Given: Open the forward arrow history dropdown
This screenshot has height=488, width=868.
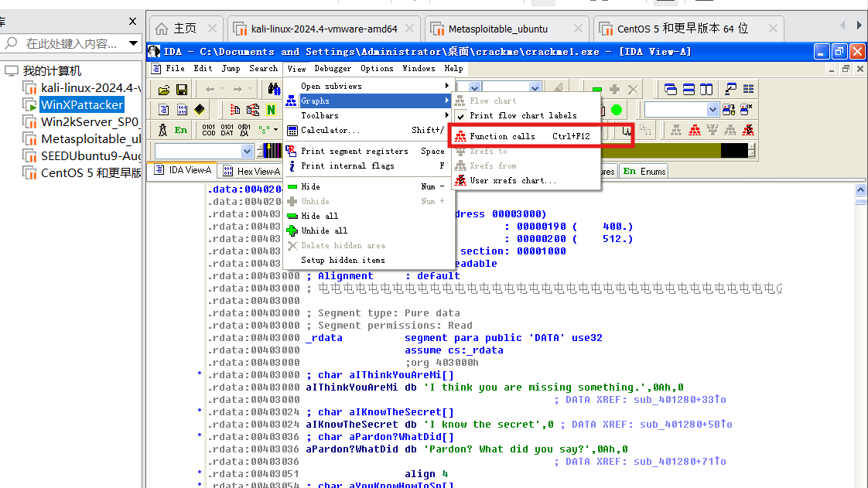Looking at the screenshot, I should pyautogui.click(x=250, y=89).
